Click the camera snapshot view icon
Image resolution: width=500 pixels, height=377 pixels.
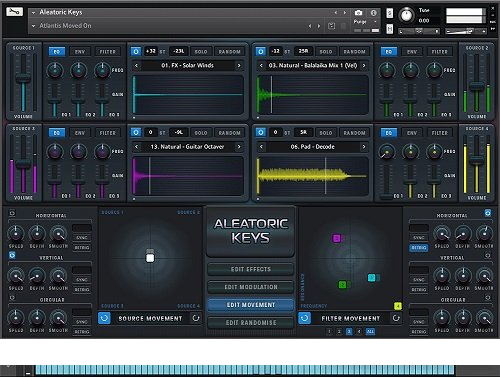[359, 13]
